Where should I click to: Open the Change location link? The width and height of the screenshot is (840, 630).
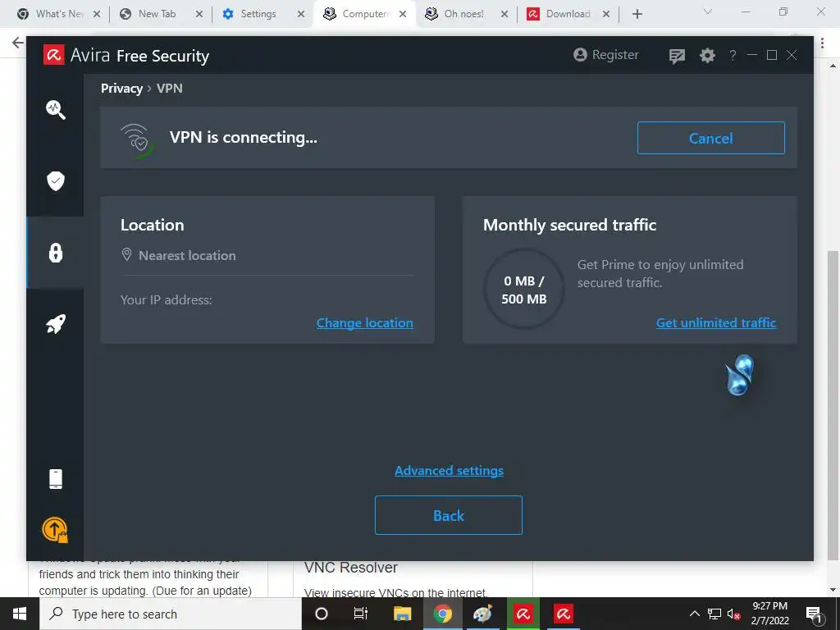(365, 323)
